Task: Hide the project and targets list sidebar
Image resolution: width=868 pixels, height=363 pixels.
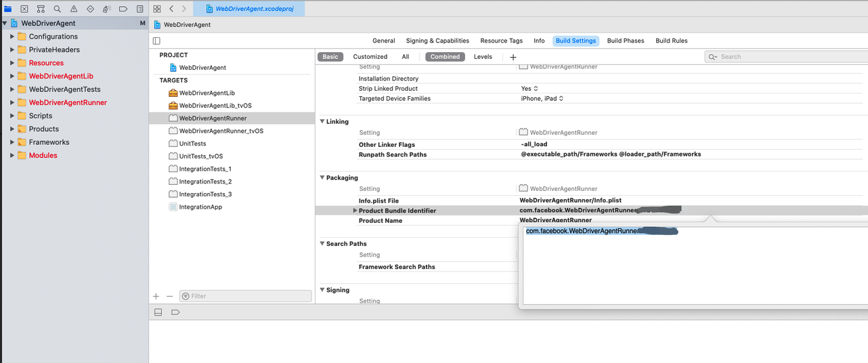Action: pyautogui.click(x=157, y=41)
